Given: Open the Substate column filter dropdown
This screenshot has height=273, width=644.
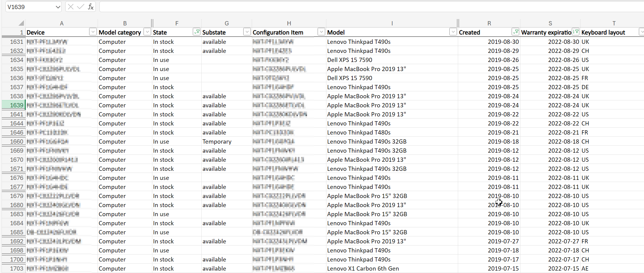Looking at the screenshot, I should point(247,32).
